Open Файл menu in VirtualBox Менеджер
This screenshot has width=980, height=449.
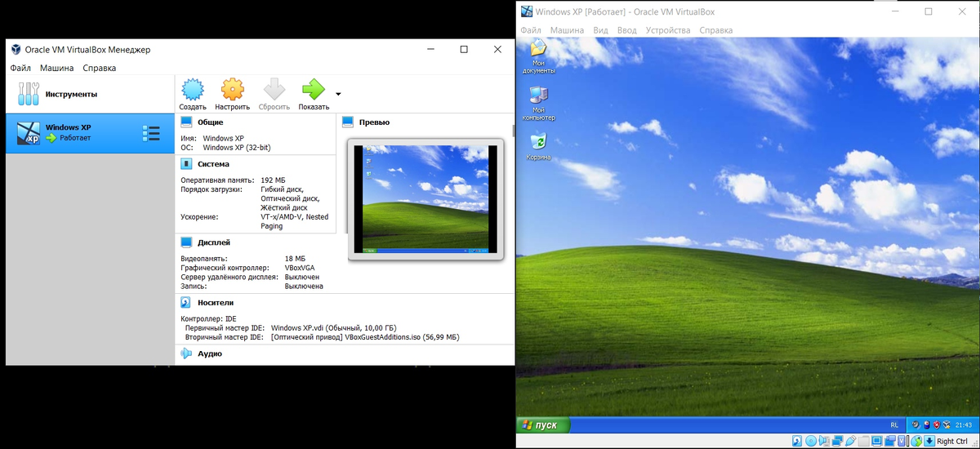(x=21, y=68)
